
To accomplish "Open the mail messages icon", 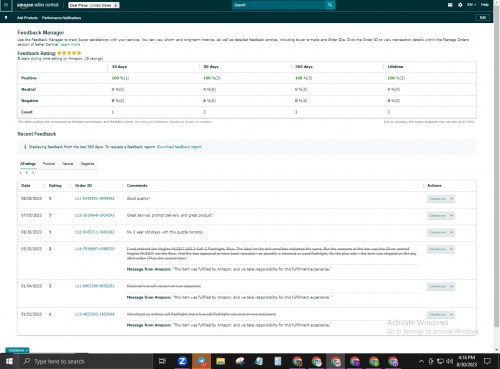I will tap(450, 5).
